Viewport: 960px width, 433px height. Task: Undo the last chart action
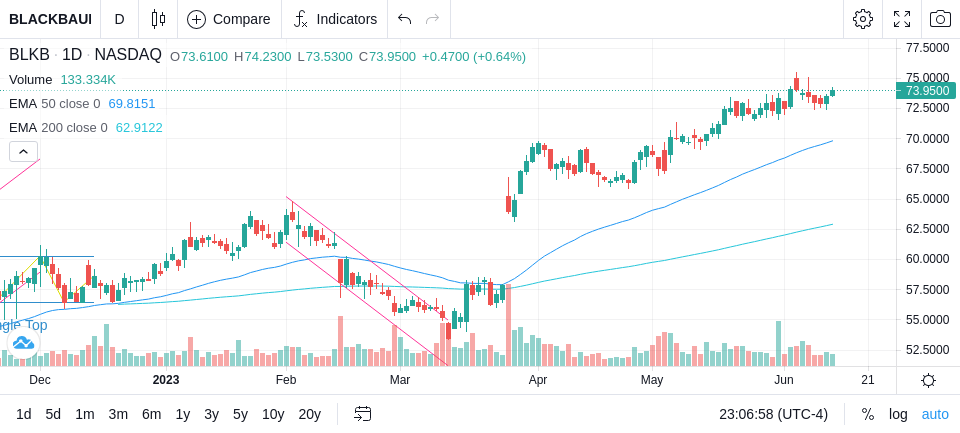(404, 19)
